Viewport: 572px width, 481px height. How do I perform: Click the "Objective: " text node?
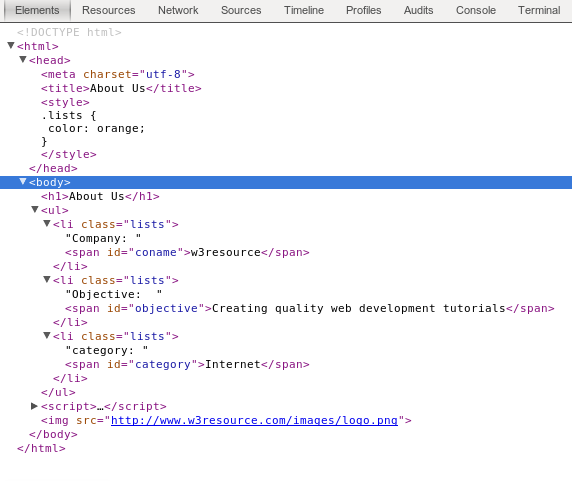point(114,294)
